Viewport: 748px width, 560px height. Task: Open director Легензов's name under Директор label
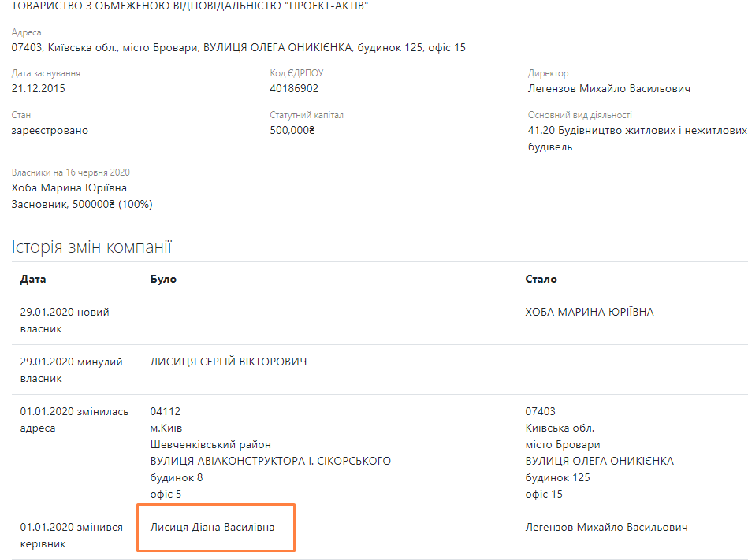608,88
